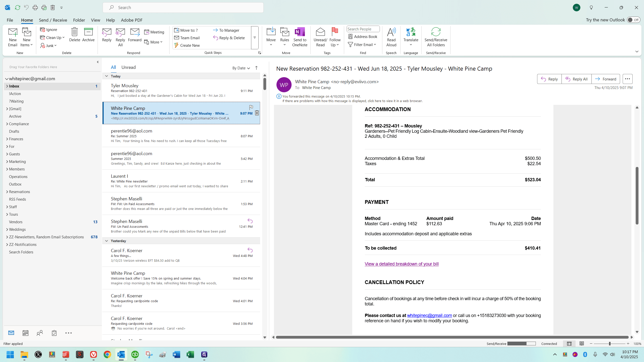Image resolution: width=644 pixels, height=362 pixels.
Task: Open the File menu
Action: [10, 20]
